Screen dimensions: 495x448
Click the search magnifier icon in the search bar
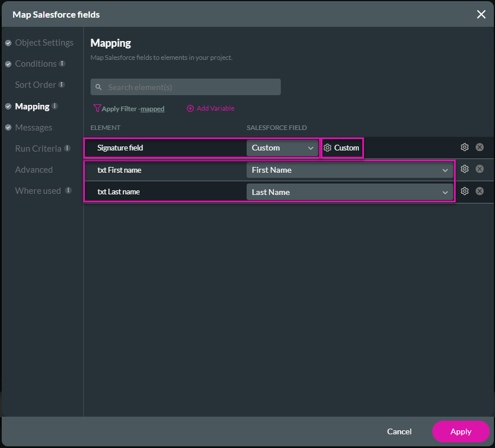(98, 87)
